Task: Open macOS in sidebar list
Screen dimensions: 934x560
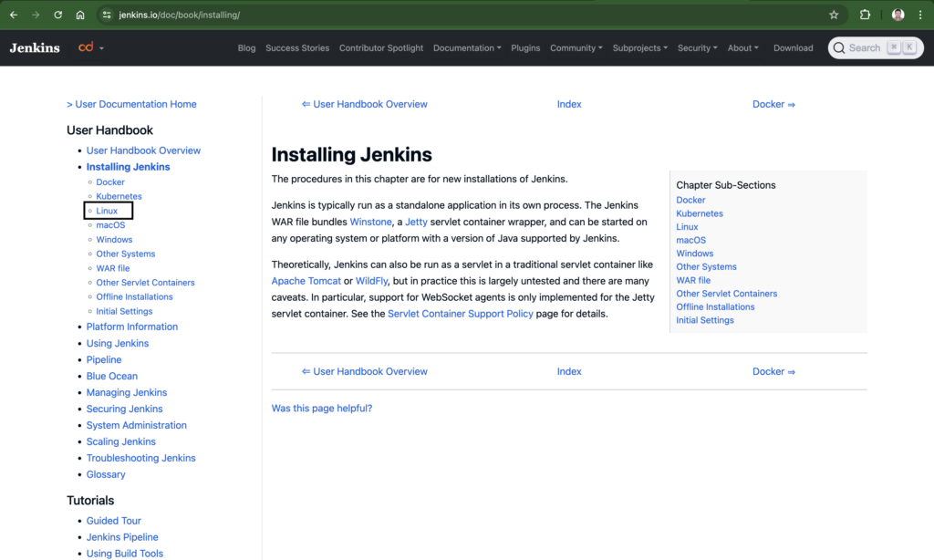Action: [110, 225]
